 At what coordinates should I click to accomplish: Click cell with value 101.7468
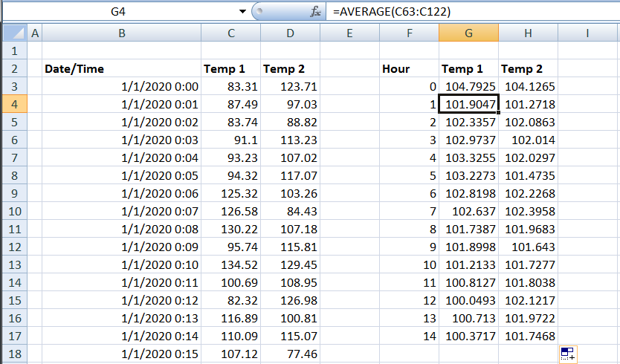[529, 336]
